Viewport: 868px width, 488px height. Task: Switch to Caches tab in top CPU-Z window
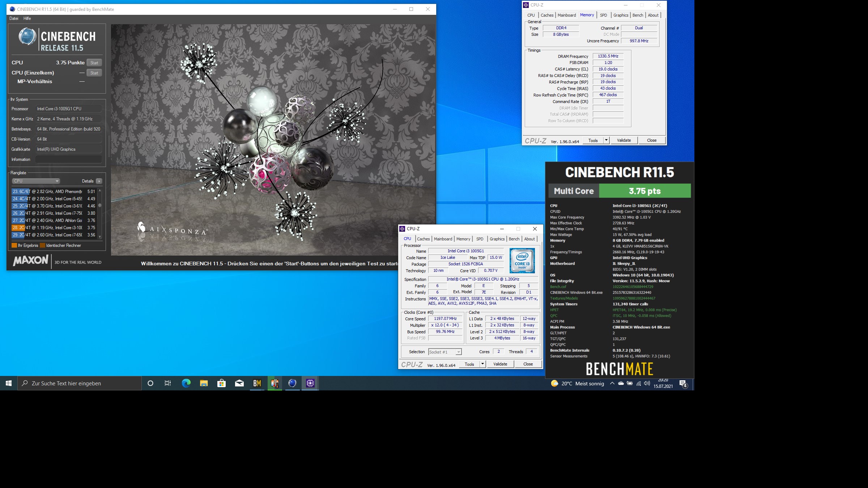[x=547, y=15]
